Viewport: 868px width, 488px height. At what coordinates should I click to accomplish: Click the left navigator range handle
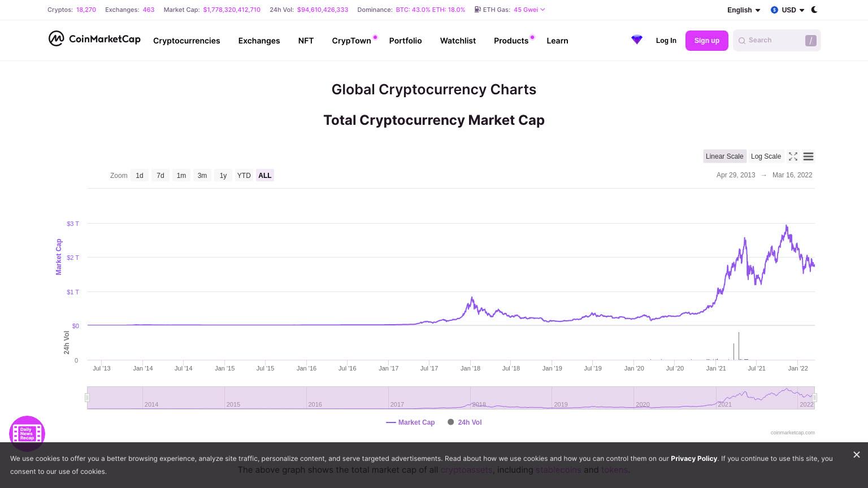tap(87, 398)
